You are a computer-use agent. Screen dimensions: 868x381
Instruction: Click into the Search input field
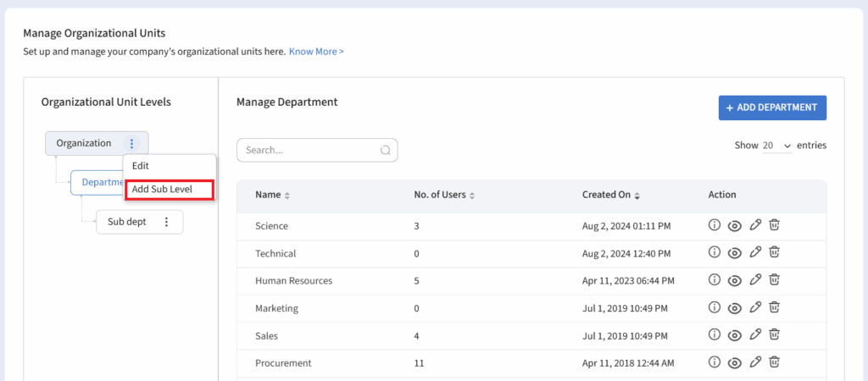coord(309,151)
